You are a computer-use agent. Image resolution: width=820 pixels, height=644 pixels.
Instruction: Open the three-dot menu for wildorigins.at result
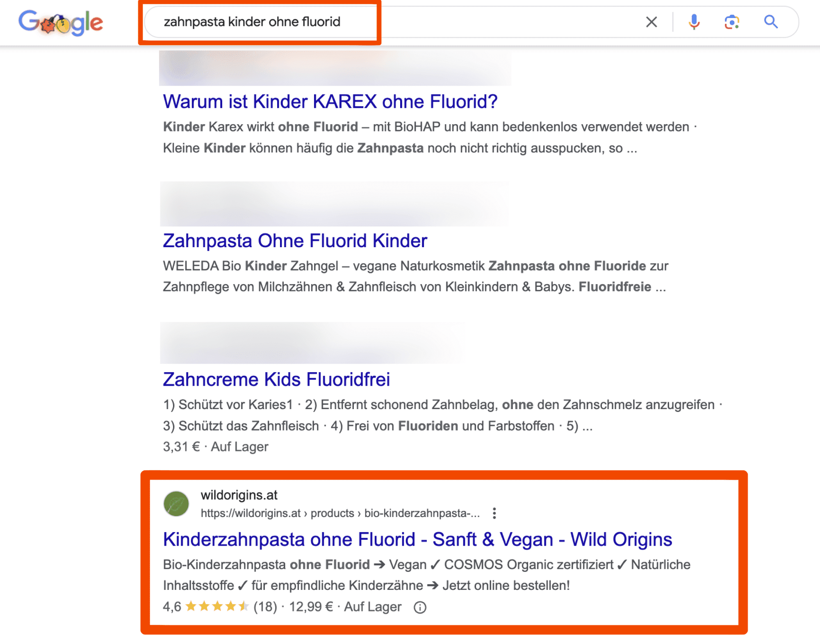pos(494,513)
